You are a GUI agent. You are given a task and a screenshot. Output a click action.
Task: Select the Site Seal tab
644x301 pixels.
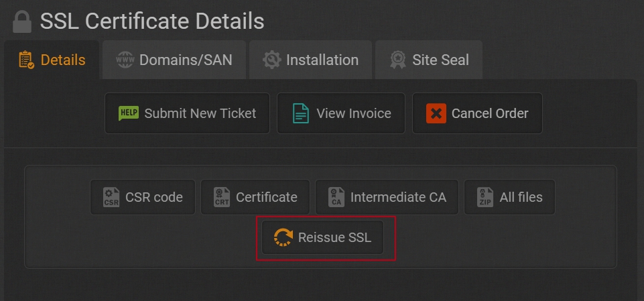point(430,60)
